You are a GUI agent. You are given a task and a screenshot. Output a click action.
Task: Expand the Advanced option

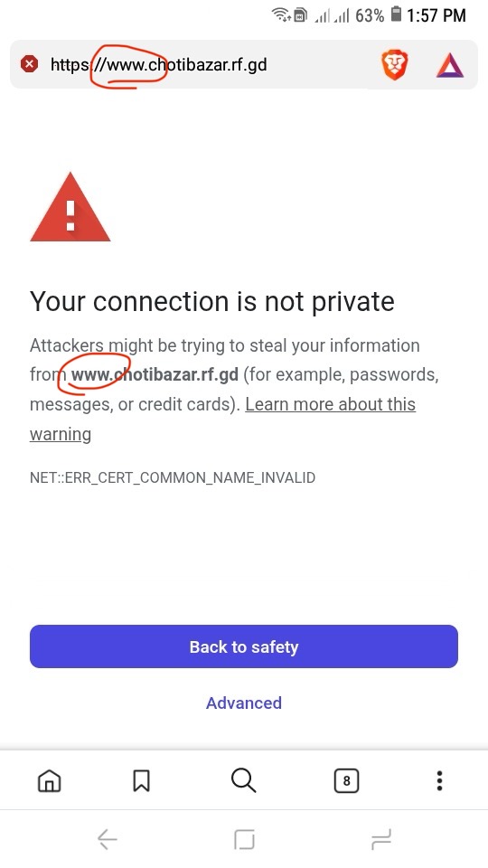point(244,703)
